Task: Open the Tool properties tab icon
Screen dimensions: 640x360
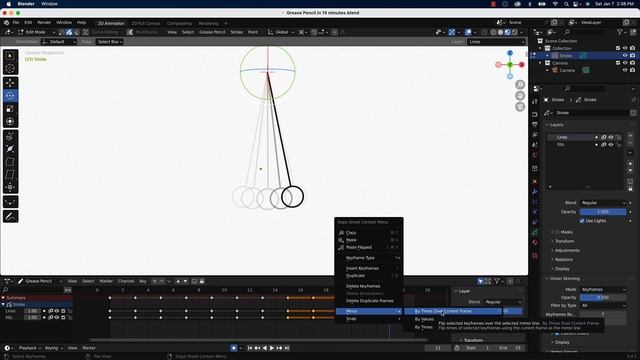Action: click(x=535, y=102)
